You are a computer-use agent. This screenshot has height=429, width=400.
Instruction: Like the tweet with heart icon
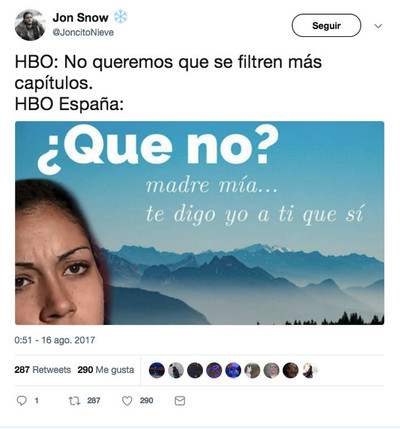(127, 401)
